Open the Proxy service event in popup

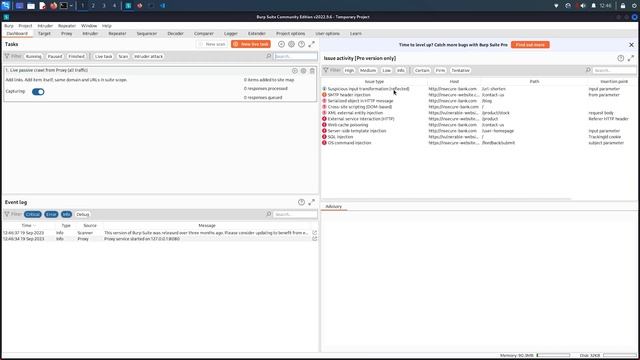pos(314,239)
